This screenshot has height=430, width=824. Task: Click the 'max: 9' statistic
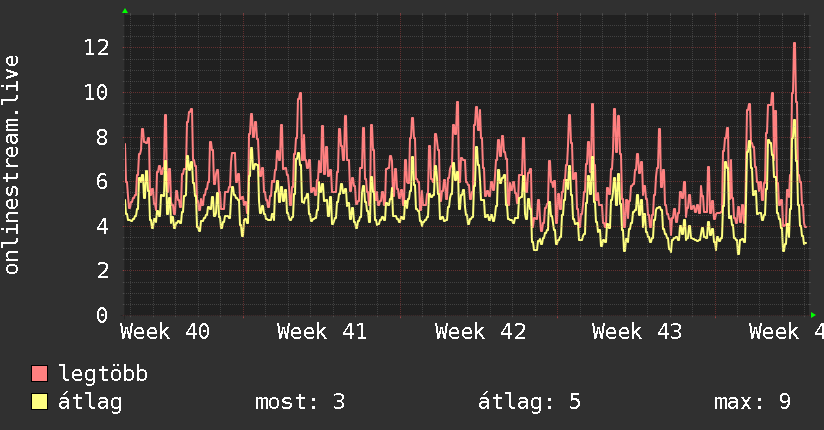(752, 402)
